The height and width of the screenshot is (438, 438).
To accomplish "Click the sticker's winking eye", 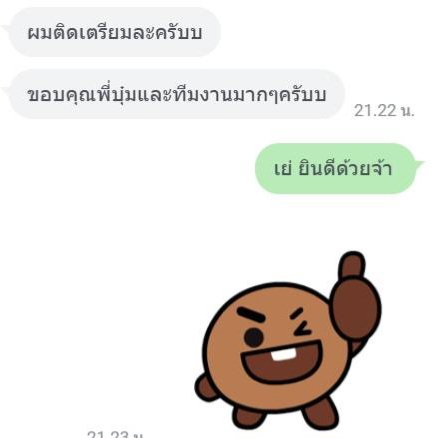I will pos(300,324).
